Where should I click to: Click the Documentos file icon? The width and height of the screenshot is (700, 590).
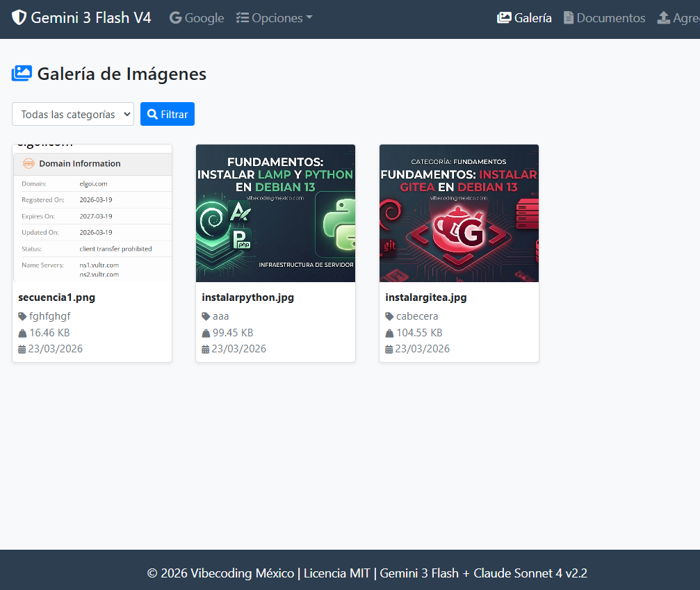(x=569, y=18)
